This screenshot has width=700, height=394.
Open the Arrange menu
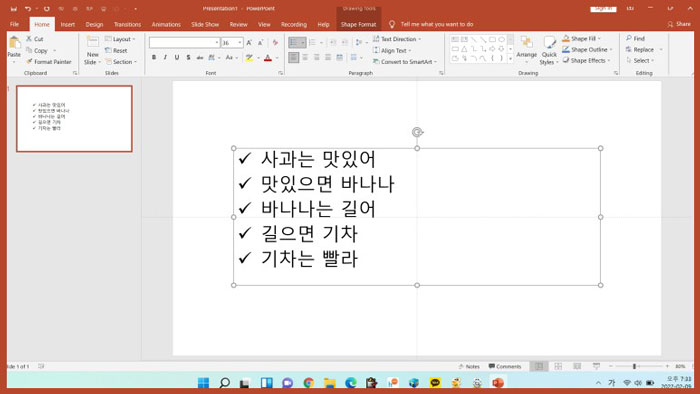[526, 48]
